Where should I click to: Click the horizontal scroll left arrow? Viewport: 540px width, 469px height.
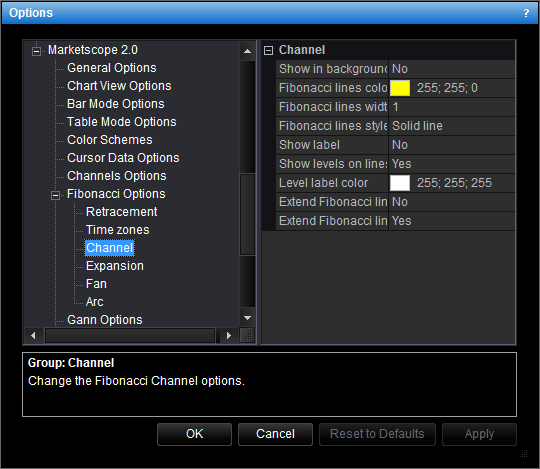(x=33, y=335)
